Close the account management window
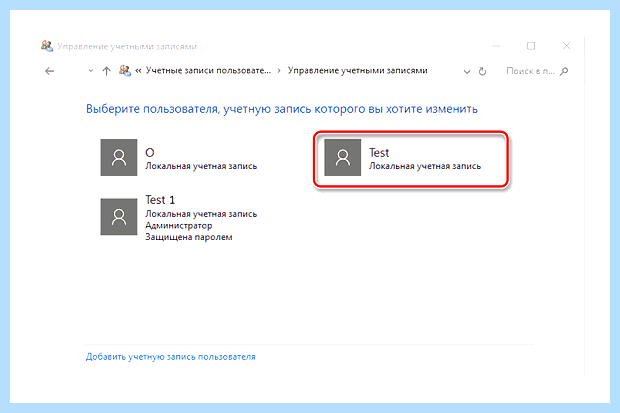The height and width of the screenshot is (413, 620). pos(566,46)
